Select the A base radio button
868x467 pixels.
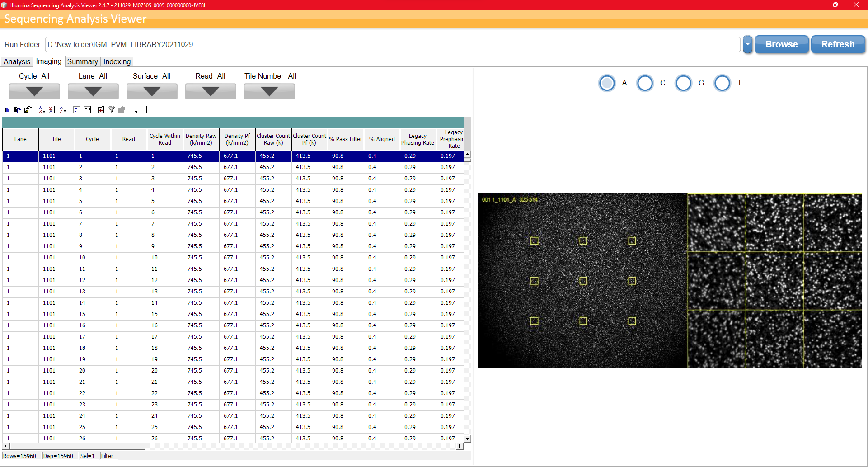(x=607, y=83)
